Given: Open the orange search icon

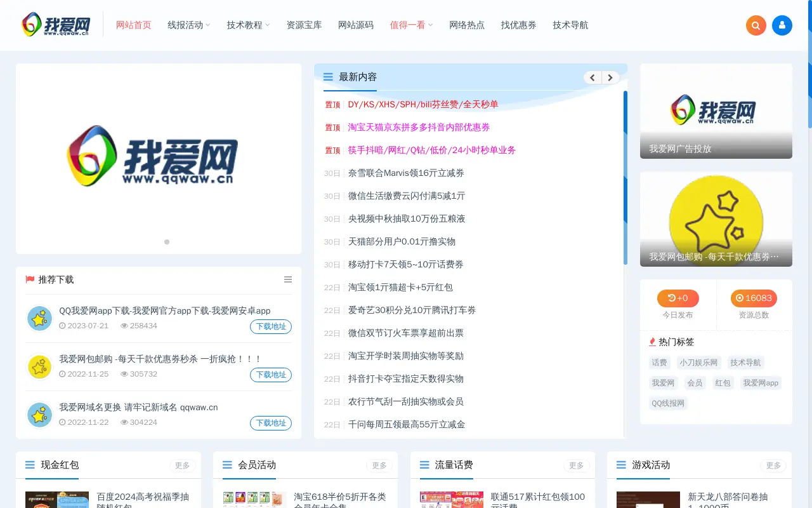Looking at the screenshot, I should point(756,25).
